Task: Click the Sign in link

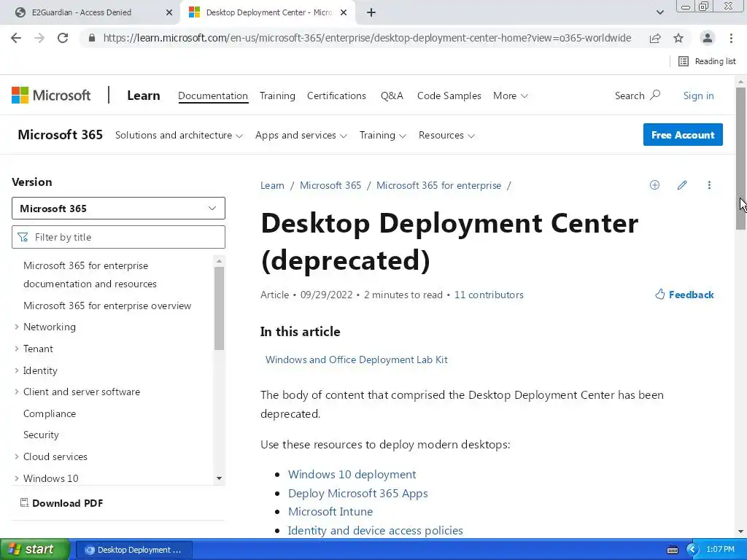Action: click(x=698, y=96)
